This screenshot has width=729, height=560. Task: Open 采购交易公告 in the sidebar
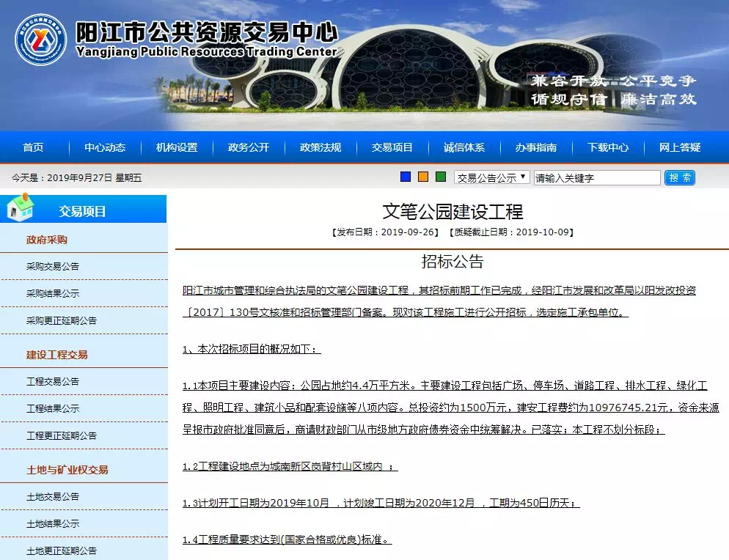click(53, 266)
